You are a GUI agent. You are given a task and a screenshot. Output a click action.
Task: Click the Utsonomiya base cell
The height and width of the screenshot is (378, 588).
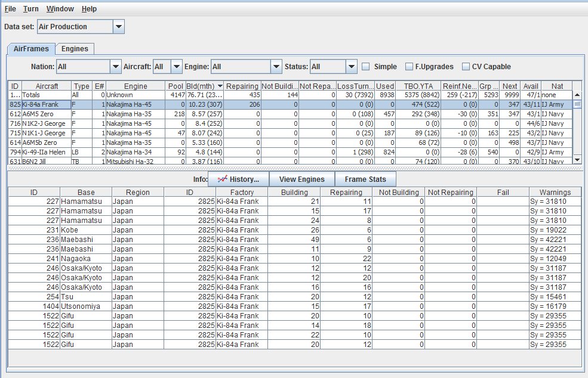86,306
